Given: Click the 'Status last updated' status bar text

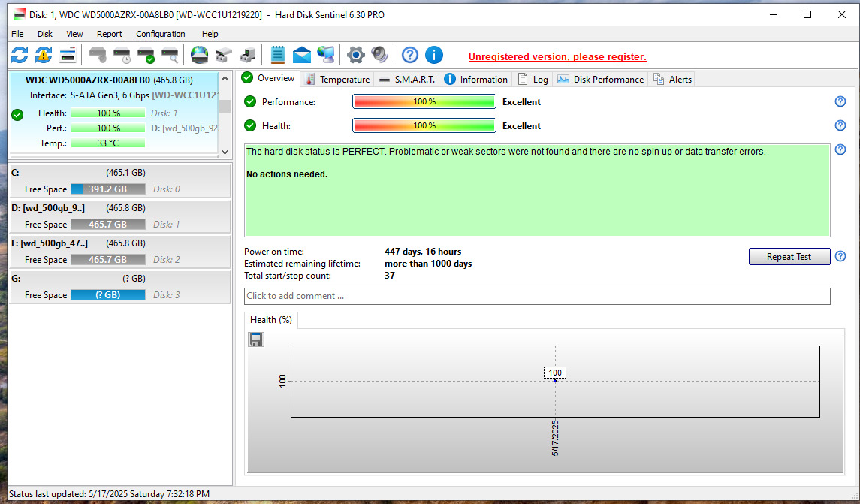Looking at the screenshot, I should pyautogui.click(x=109, y=494).
